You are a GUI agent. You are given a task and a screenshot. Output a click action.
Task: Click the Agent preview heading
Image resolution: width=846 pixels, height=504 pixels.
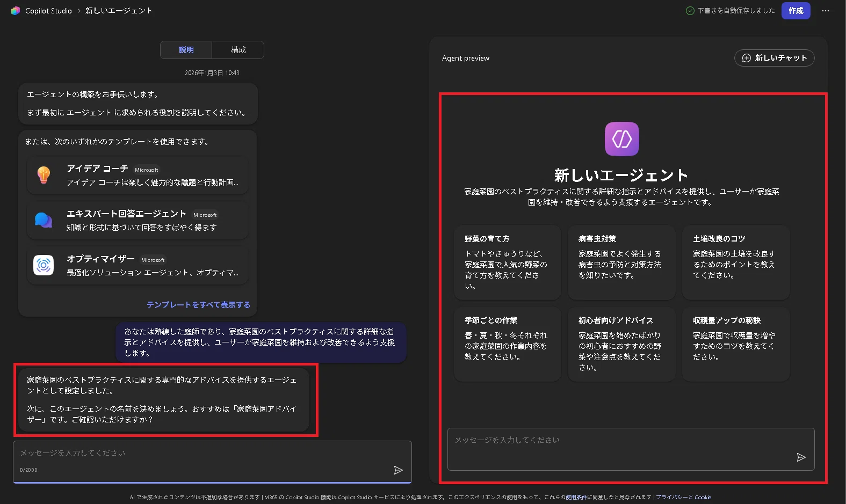click(466, 58)
